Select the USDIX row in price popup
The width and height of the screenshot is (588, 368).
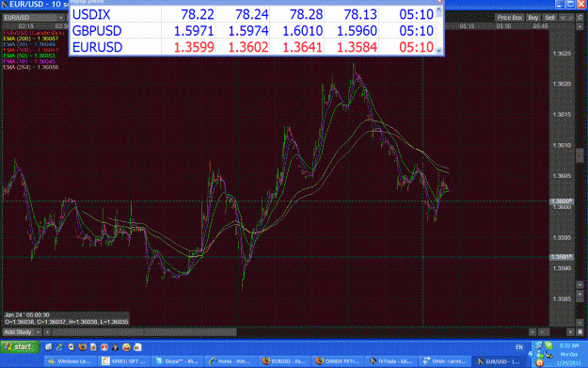point(253,14)
